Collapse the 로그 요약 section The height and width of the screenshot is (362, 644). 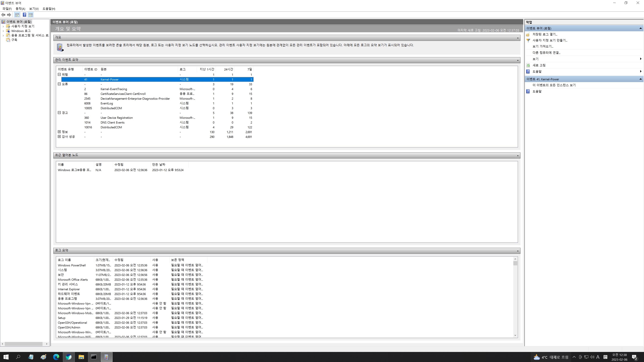click(518, 251)
